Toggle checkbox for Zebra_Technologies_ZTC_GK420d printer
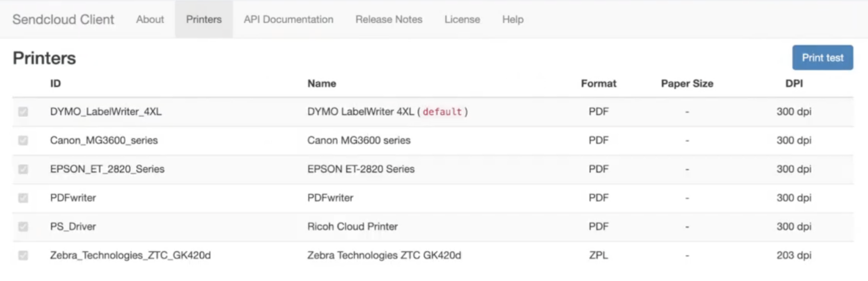 [x=23, y=255]
